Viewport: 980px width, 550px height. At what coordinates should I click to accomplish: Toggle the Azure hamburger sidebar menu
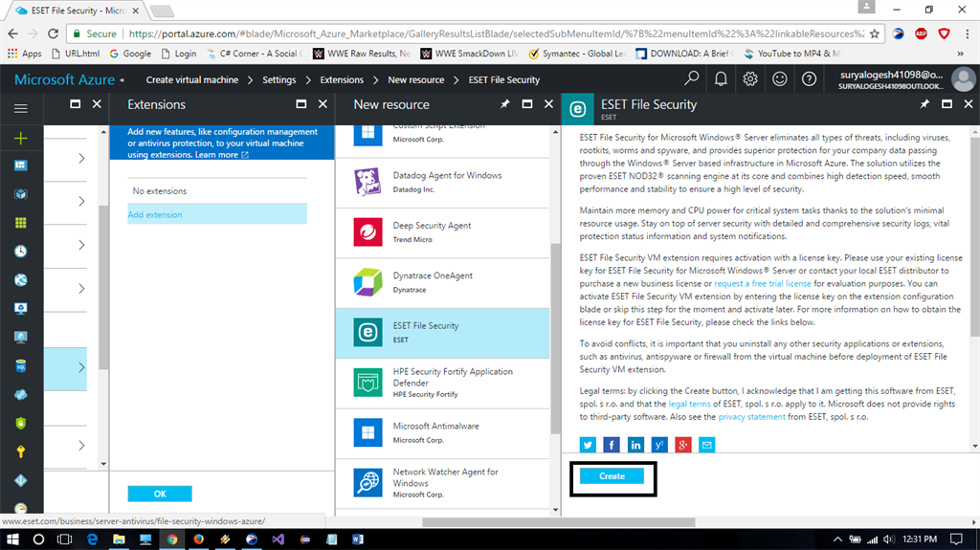(21, 109)
